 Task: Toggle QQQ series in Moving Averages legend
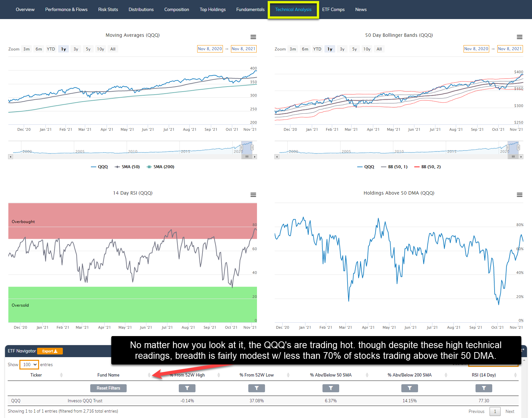(99, 167)
